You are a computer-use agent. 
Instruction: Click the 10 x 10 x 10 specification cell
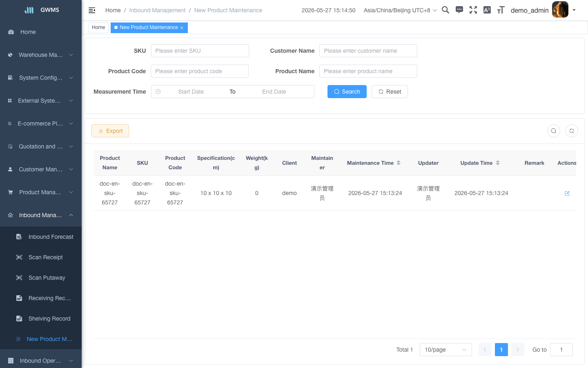[x=216, y=193]
